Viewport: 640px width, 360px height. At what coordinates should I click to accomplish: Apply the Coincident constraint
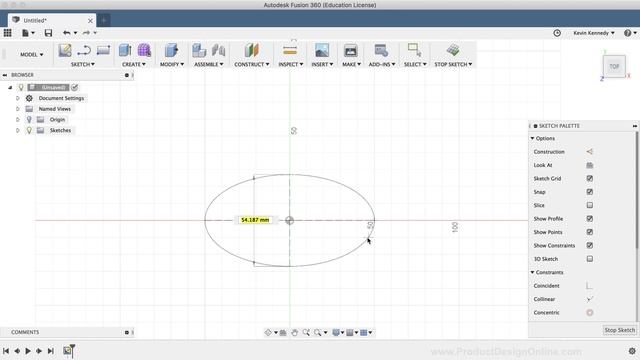589,286
